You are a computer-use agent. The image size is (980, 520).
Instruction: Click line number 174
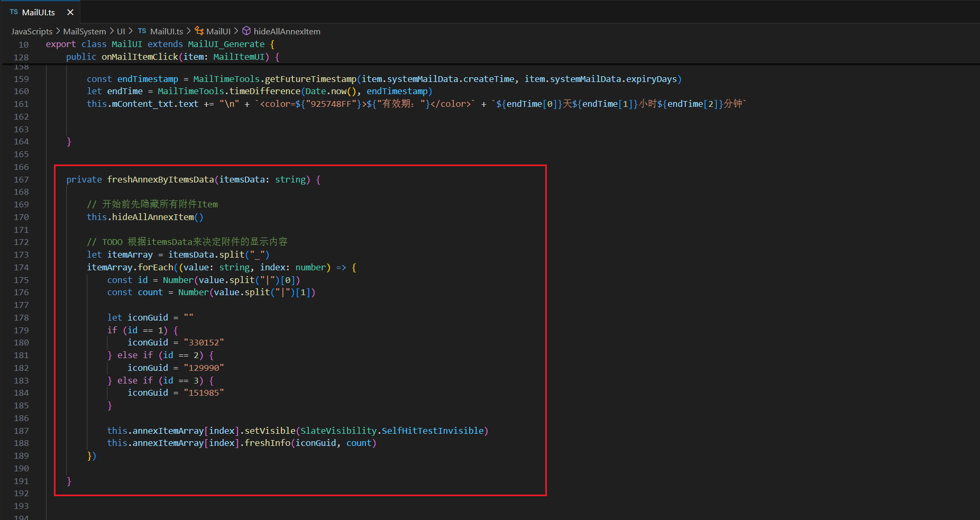tap(21, 268)
